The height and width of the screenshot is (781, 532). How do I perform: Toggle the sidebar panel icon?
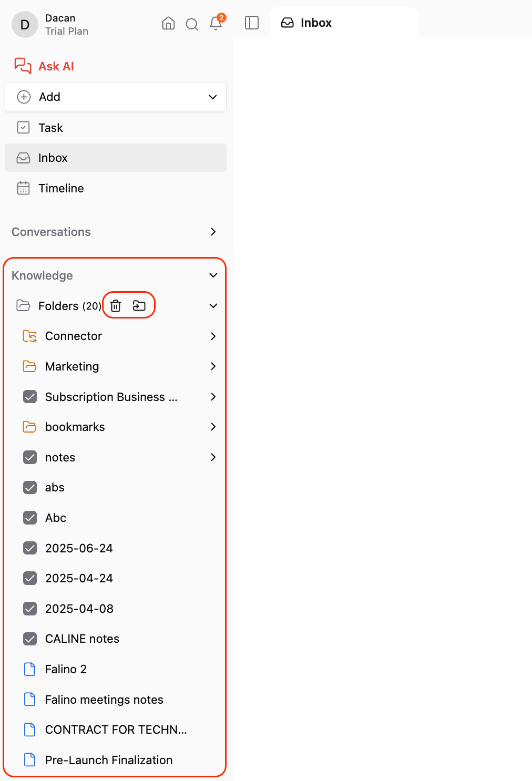[x=252, y=23]
